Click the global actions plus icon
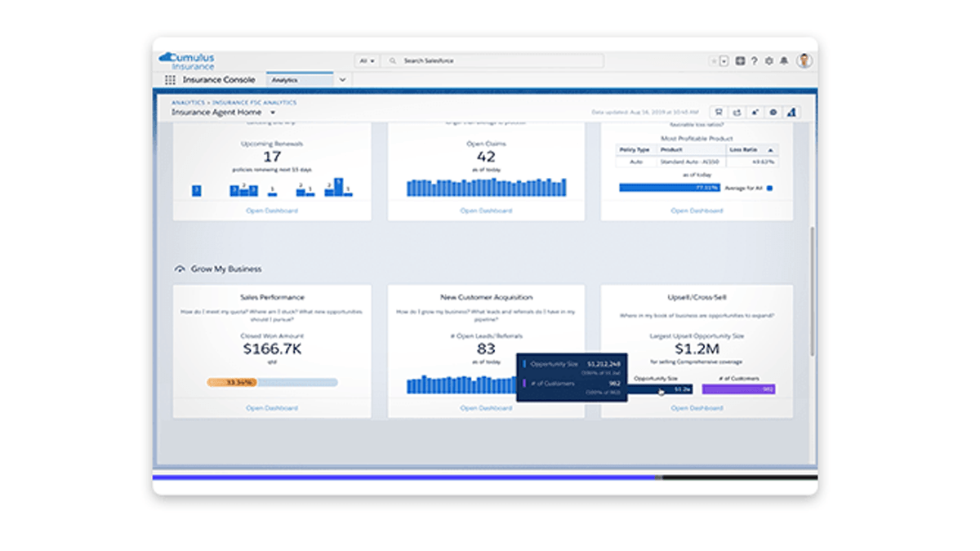980x551 pixels. tap(740, 61)
